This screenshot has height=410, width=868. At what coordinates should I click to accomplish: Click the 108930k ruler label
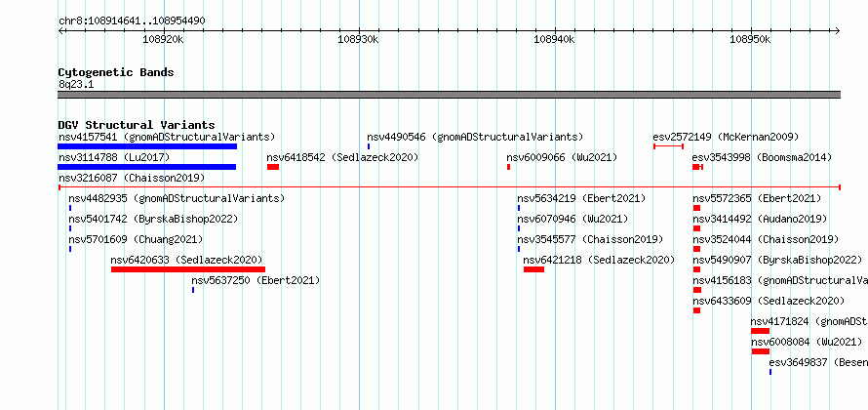pyautogui.click(x=358, y=39)
